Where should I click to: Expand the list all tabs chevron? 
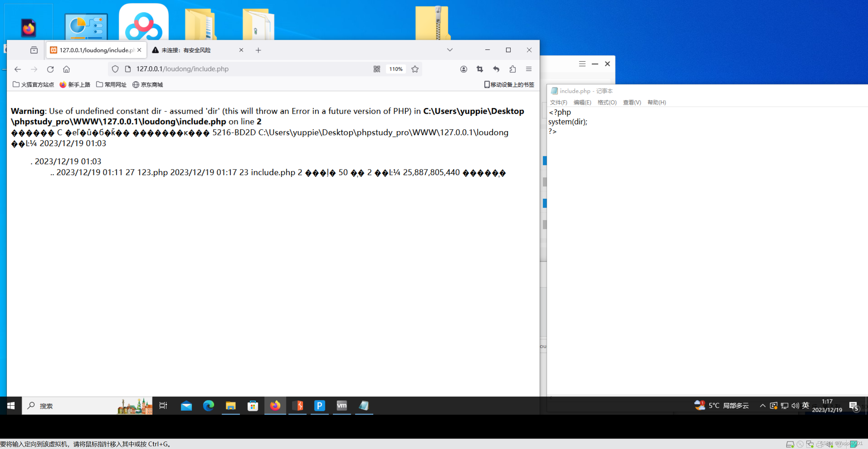[x=450, y=50]
